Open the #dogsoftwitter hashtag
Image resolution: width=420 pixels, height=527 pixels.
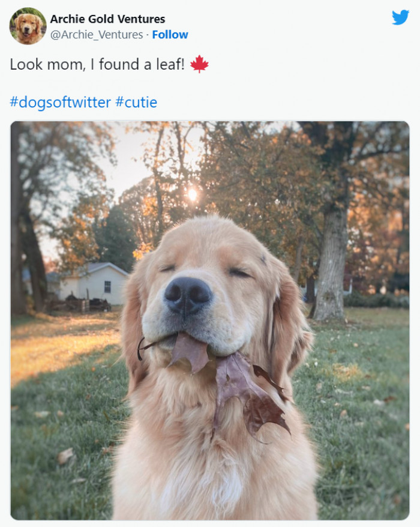(x=60, y=102)
